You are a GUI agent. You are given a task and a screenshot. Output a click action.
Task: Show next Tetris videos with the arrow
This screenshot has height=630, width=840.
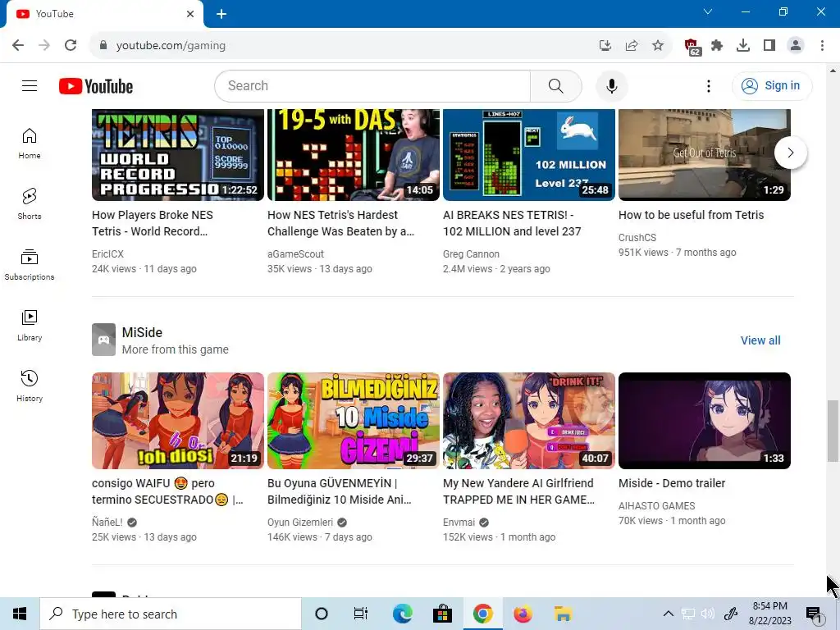790,153
